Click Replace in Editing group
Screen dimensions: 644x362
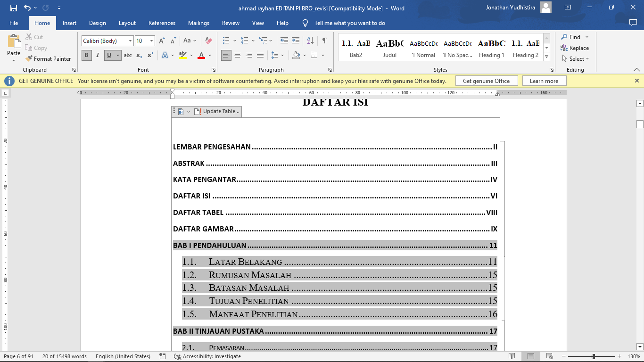(575, 48)
